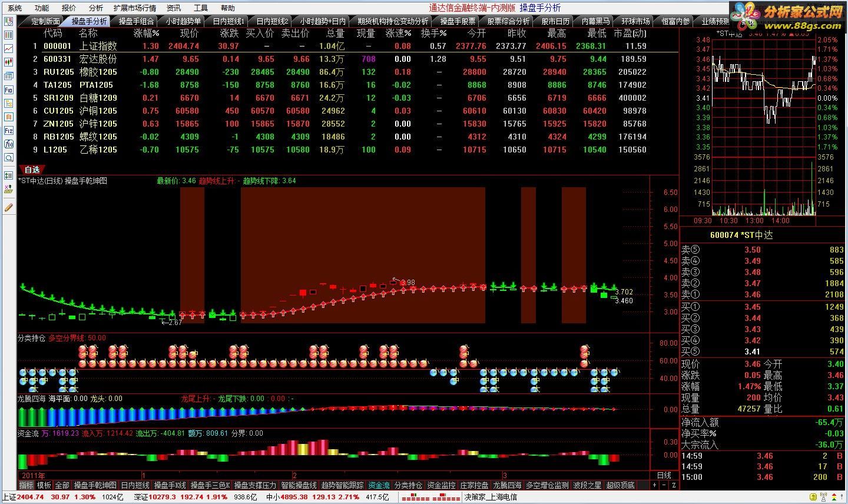Open the intraday line chart icon
The width and height of the screenshot is (848, 504).
8,49
